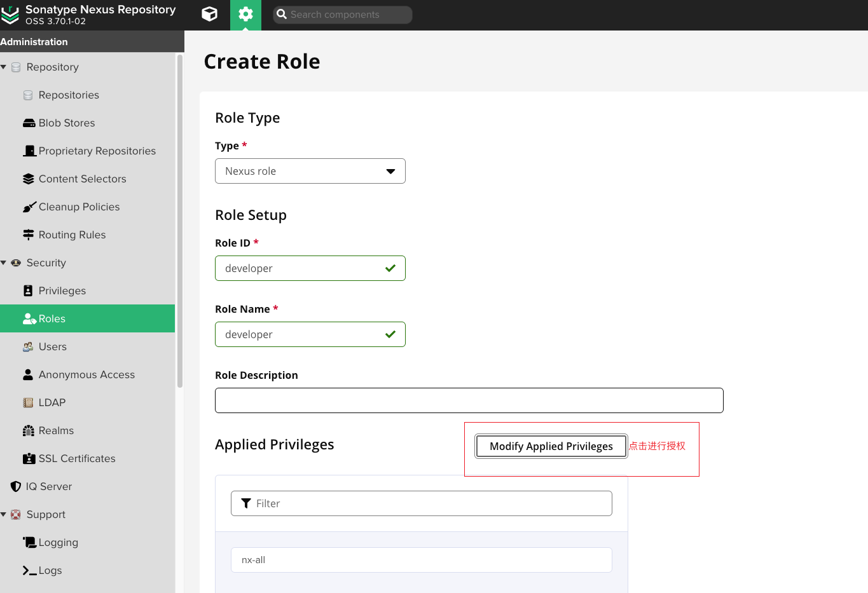The image size is (868, 593).
Task: Select the nx-all privilege entry
Action: pyautogui.click(x=422, y=560)
